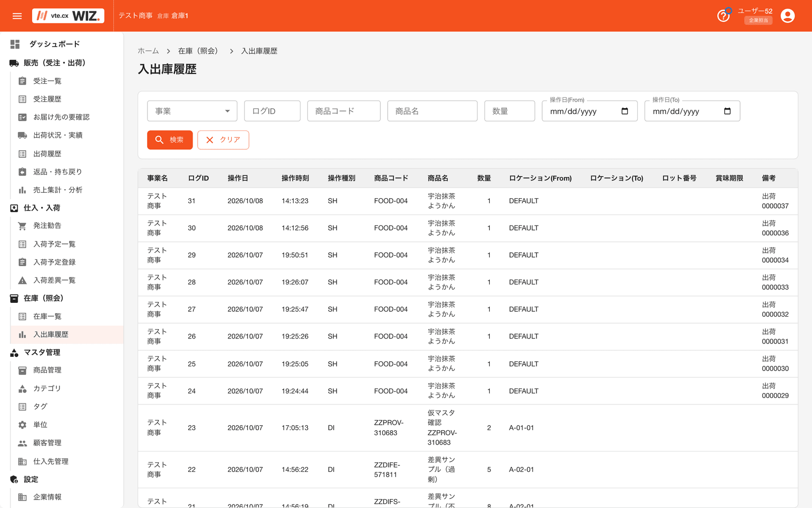Click the 単位 gear icon

[x=22, y=425]
